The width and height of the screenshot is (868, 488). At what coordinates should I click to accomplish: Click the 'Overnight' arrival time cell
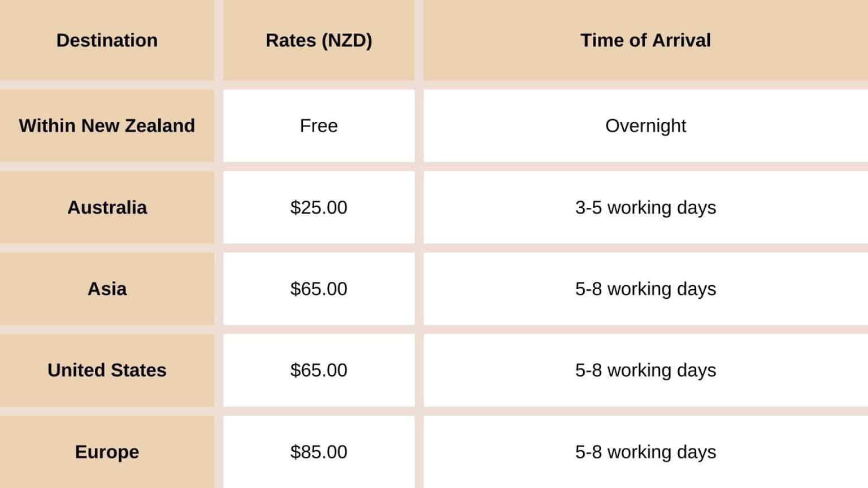click(x=645, y=125)
